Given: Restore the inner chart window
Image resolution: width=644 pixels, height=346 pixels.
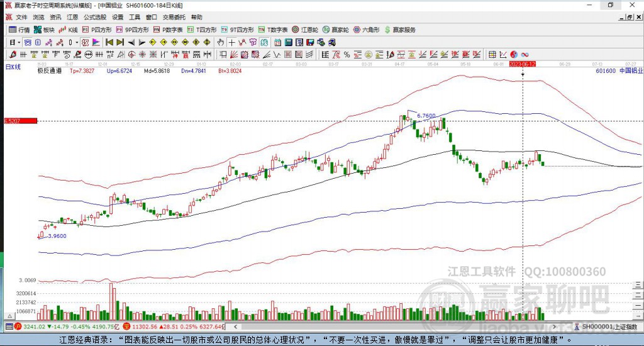Looking at the screenshot, I should [630, 17].
